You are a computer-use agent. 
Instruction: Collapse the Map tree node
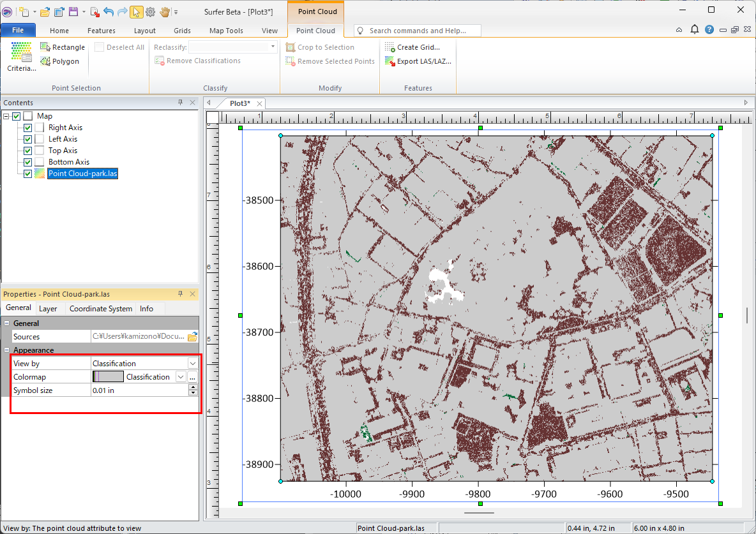tap(6, 116)
